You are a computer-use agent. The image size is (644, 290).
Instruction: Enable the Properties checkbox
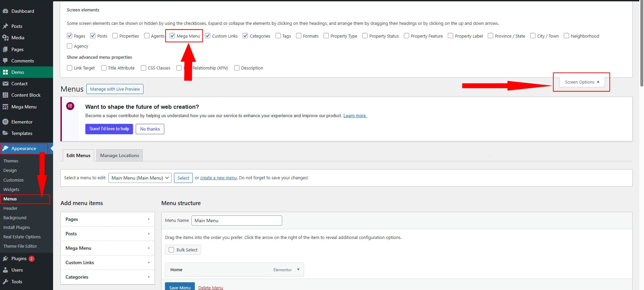[115, 36]
